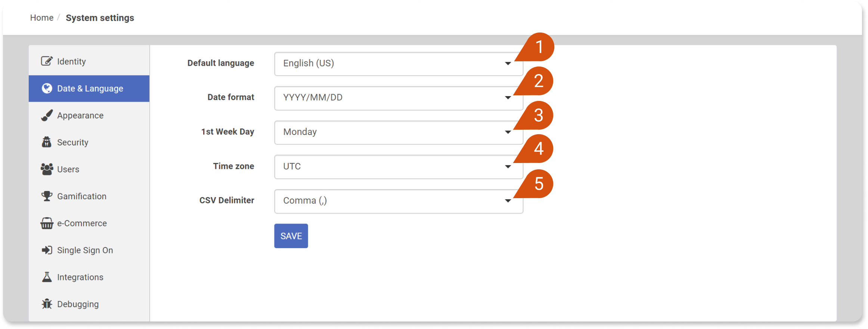
Task: Click the Debugging bug icon
Action: (x=47, y=304)
